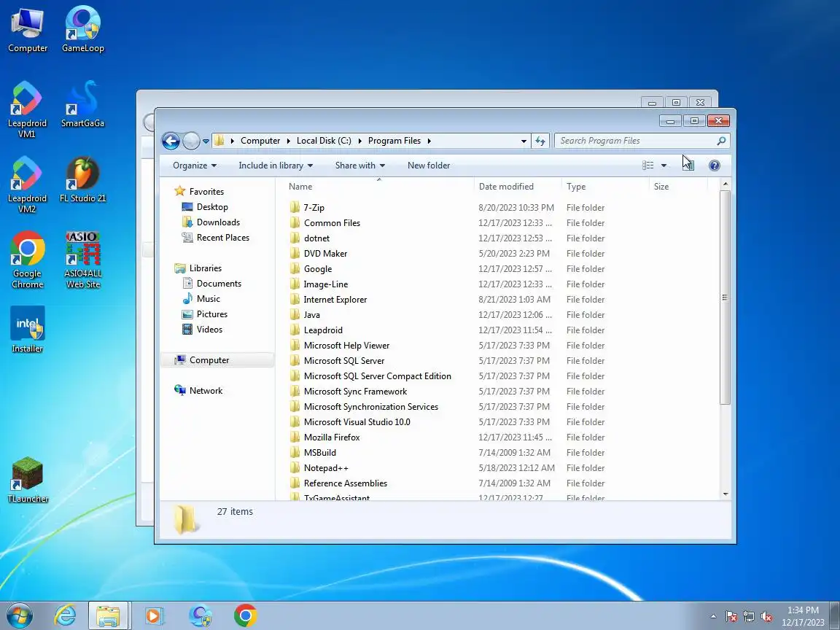Viewport: 840px width, 630px height.
Task: Click the scrollbar down arrow
Action: pos(726,494)
